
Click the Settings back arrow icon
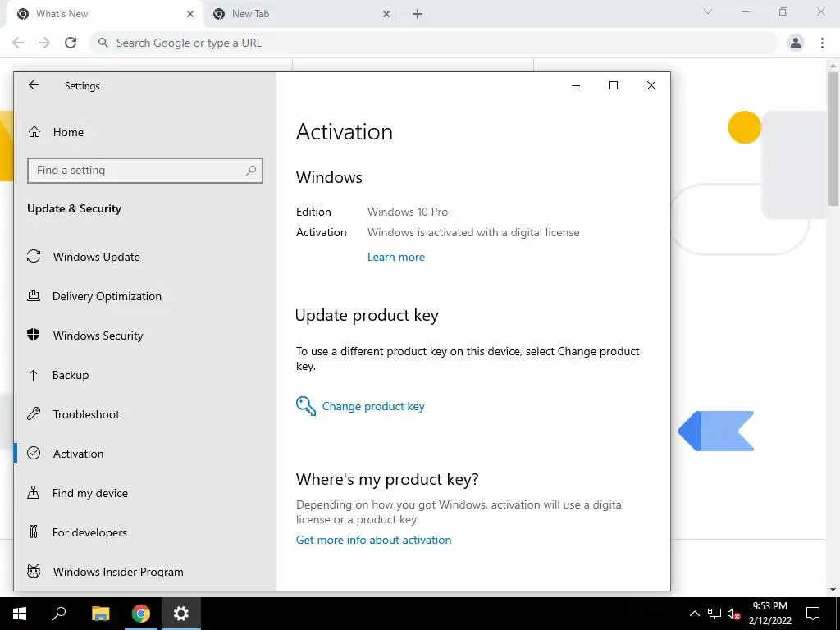point(33,85)
